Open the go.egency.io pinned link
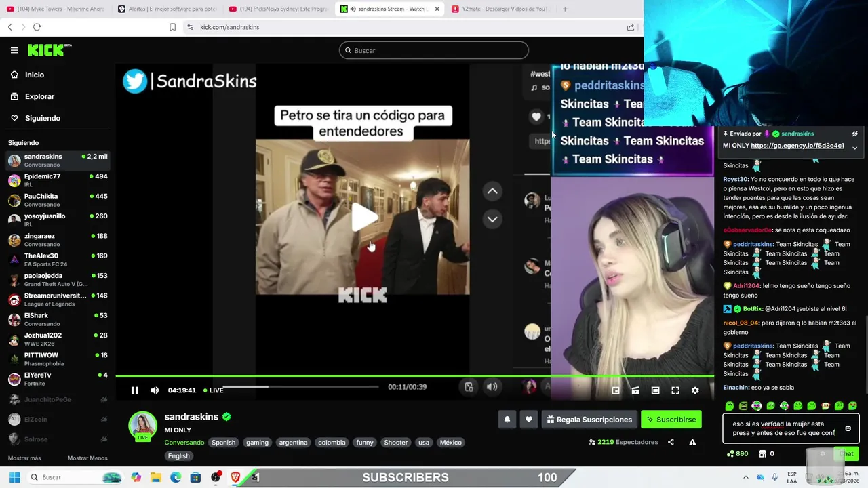The width and height of the screenshot is (868, 488). coord(797,146)
